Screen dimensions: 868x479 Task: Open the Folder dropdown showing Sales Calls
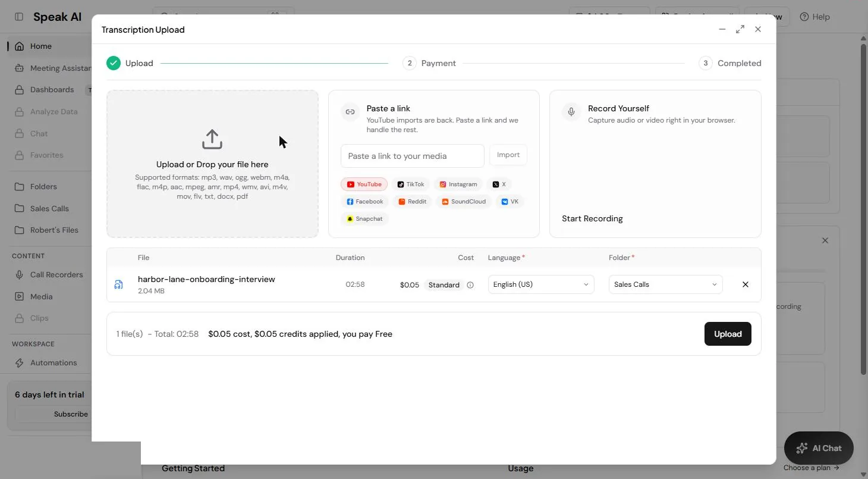[x=666, y=284]
